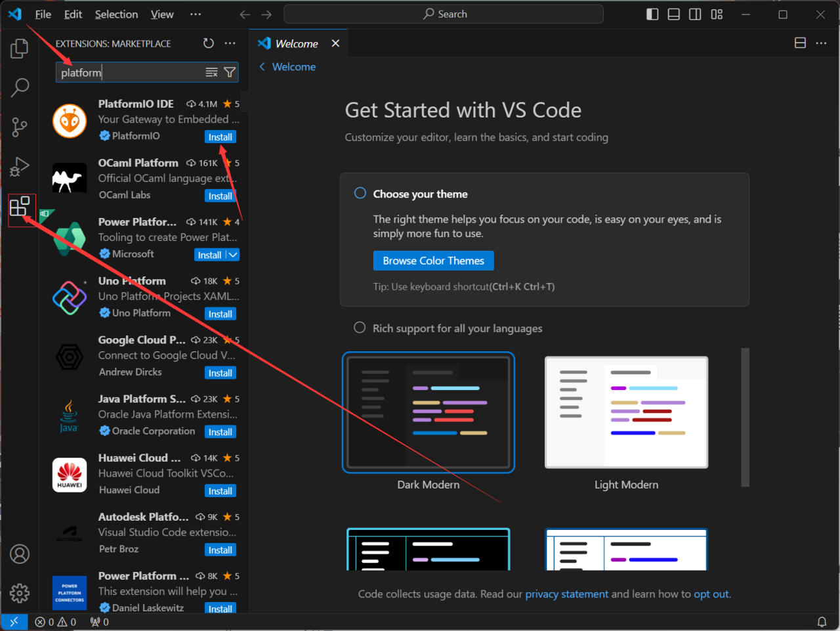This screenshot has height=631, width=840.
Task: Open the Uno Platform extension logo
Action: [70, 298]
